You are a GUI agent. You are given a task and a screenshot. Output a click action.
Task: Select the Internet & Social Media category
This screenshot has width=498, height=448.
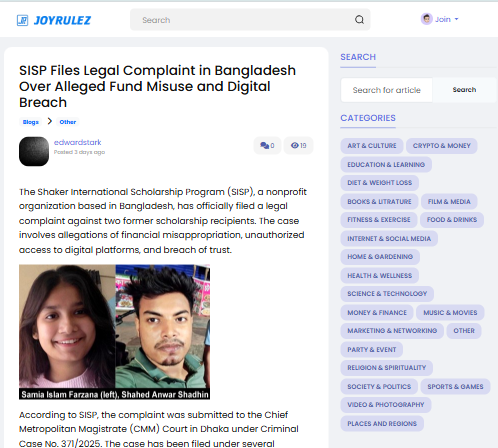tap(389, 239)
